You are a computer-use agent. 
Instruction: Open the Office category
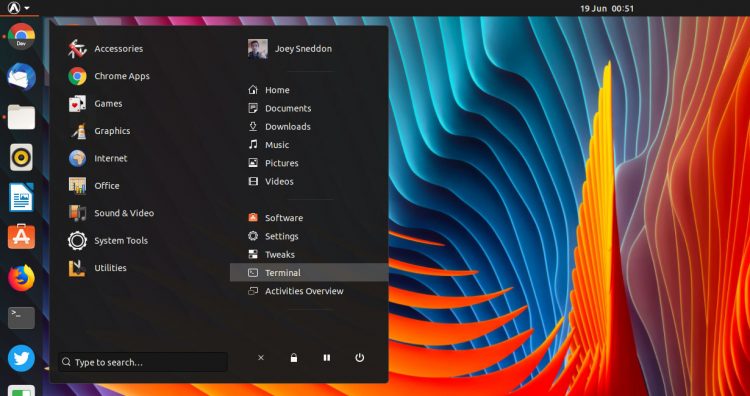pyautogui.click(x=93, y=186)
